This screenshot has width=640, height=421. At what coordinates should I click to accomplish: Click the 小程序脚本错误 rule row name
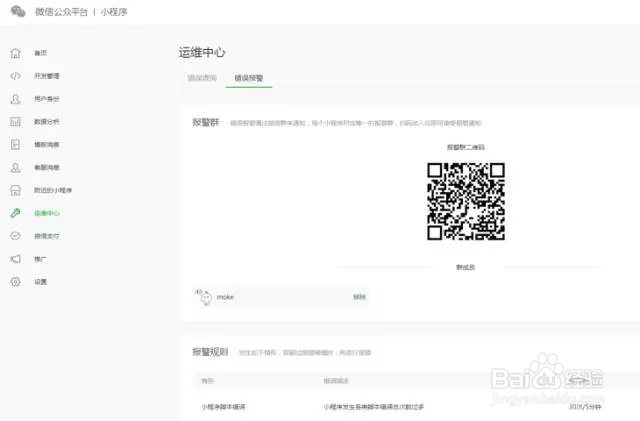(x=223, y=407)
